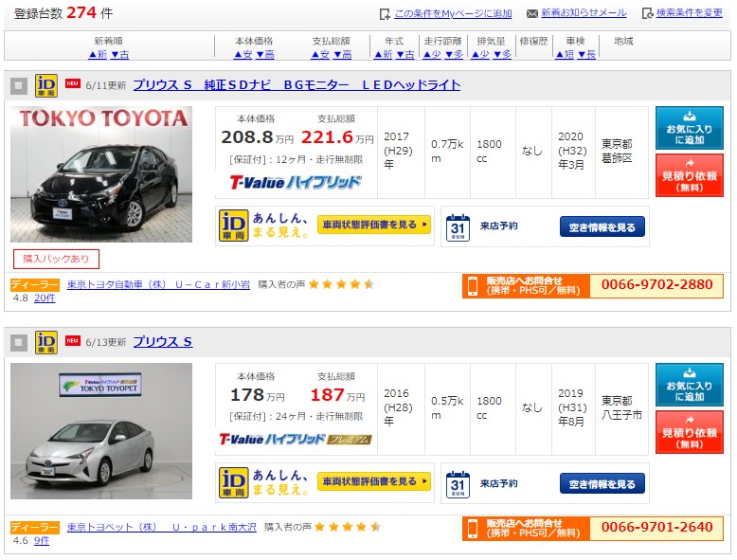Sort 本体価格 descending (▼高)
737x560 pixels.
pyautogui.click(x=265, y=54)
